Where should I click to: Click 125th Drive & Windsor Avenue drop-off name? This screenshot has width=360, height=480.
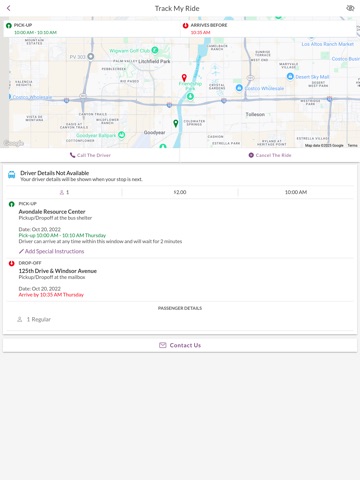coord(58,271)
